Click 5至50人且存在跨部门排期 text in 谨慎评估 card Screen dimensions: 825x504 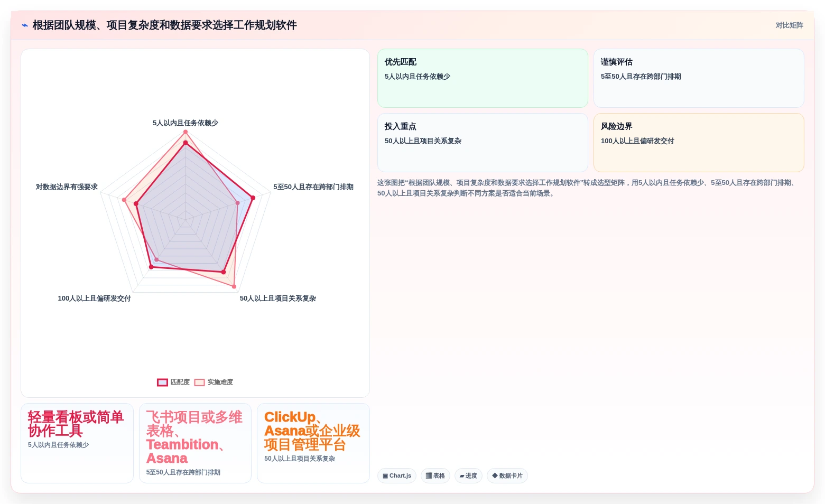641,77
